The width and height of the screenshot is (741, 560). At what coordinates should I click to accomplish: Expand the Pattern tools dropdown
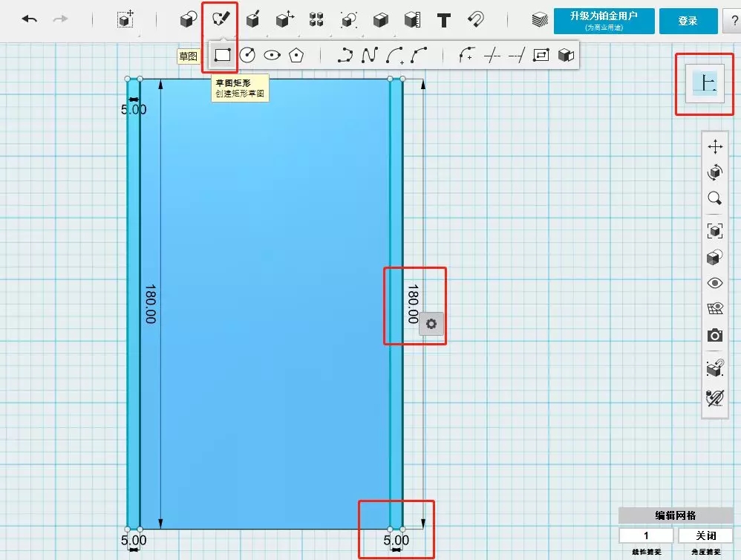(x=316, y=20)
